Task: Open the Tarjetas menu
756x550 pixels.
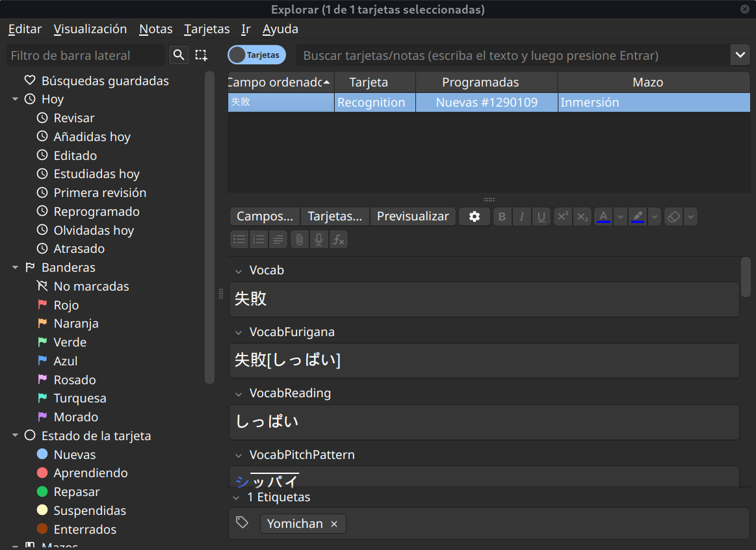Action: click(x=207, y=29)
